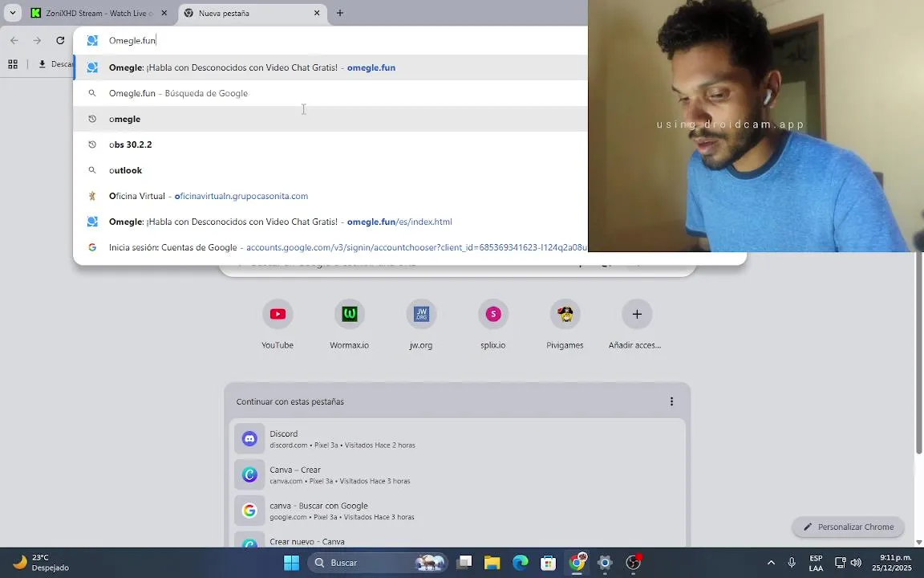Click Personalizar Chrome button
Image resolution: width=924 pixels, height=578 pixels.
(x=848, y=527)
